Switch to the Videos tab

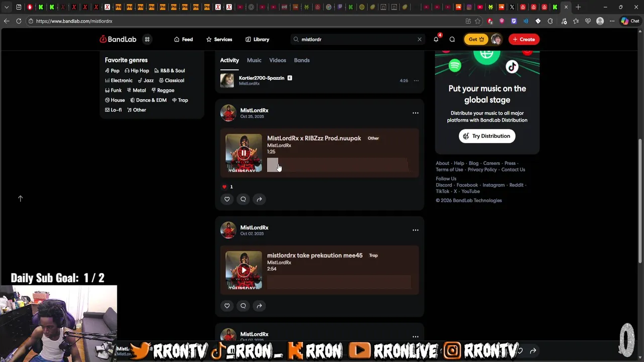(278, 60)
